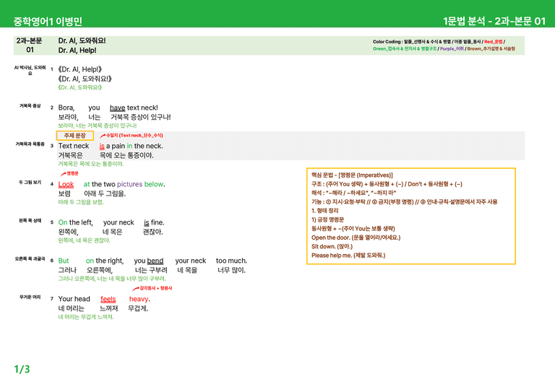Select the "2과-본문 01" label in the green bar
Viewport: 555px width, 392px height.
(30, 45)
